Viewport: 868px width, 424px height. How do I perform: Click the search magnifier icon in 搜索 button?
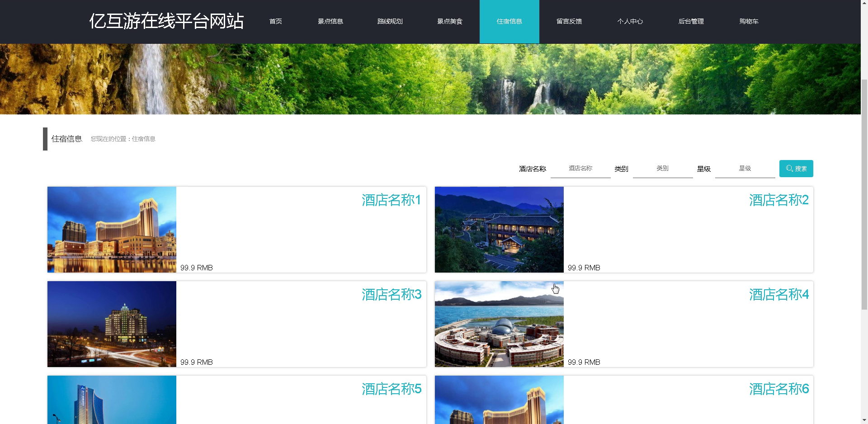[789, 169]
